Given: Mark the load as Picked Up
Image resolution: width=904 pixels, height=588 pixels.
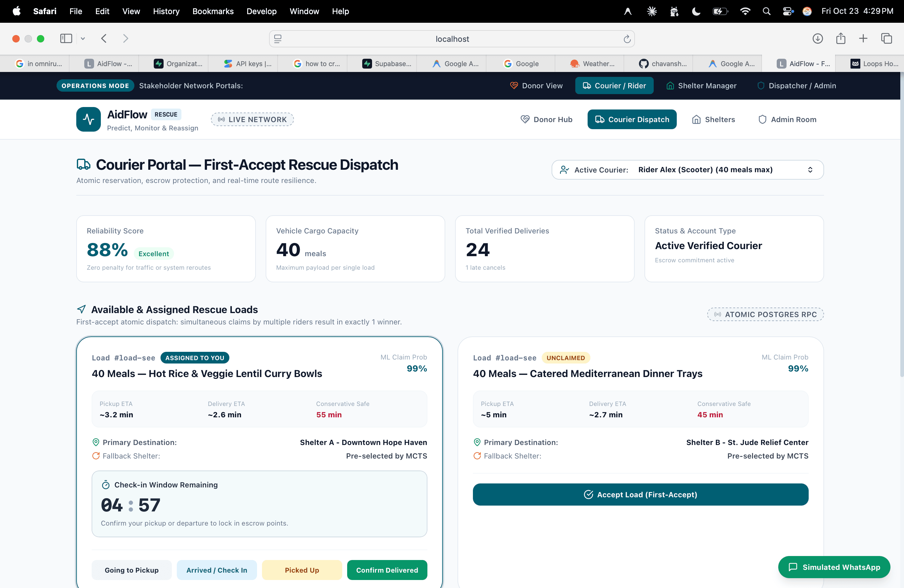Looking at the screenshot, I should pos(302,570).
